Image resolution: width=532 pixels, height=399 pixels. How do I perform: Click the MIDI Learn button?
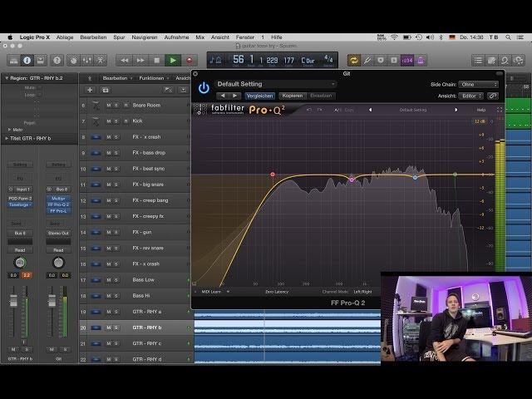click(211, 292)
